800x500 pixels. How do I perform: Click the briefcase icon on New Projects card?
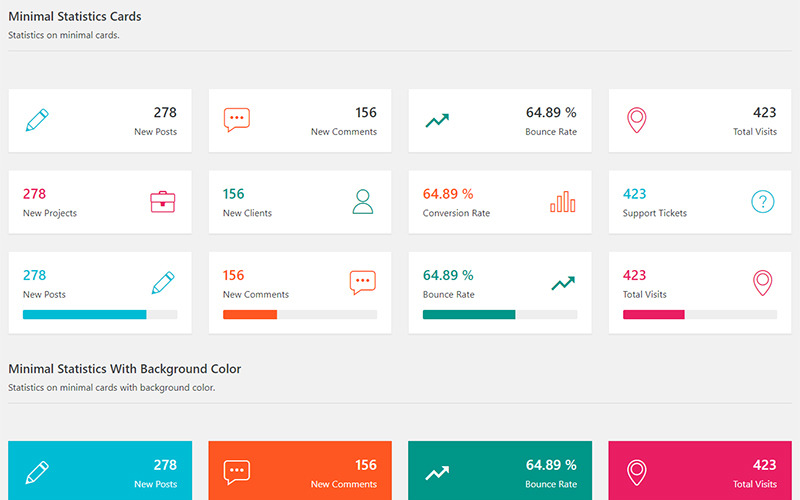pos(163,202)
